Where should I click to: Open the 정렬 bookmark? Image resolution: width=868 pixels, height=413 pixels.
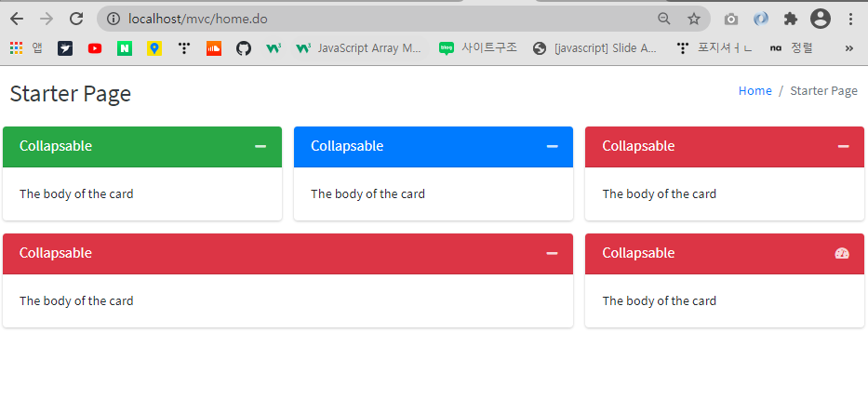791,48
